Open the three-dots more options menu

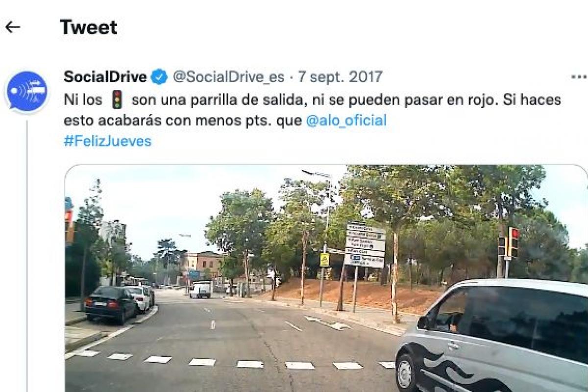579,77
